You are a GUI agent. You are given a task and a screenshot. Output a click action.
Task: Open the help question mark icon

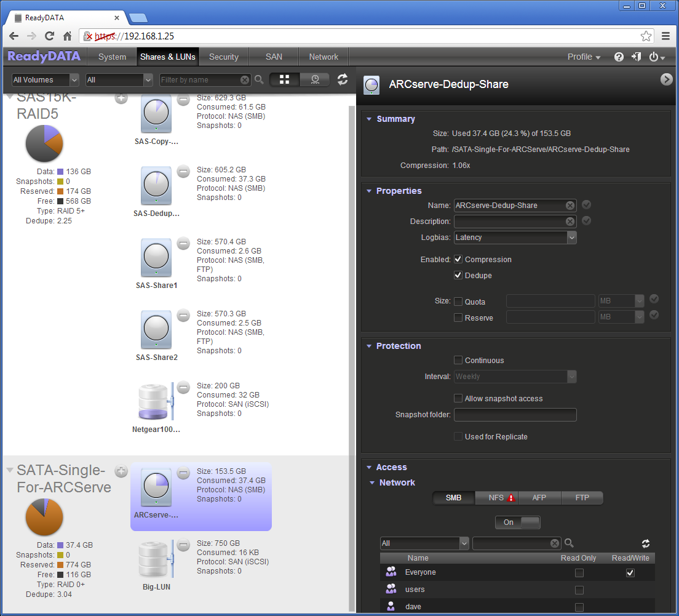point(619,57)
